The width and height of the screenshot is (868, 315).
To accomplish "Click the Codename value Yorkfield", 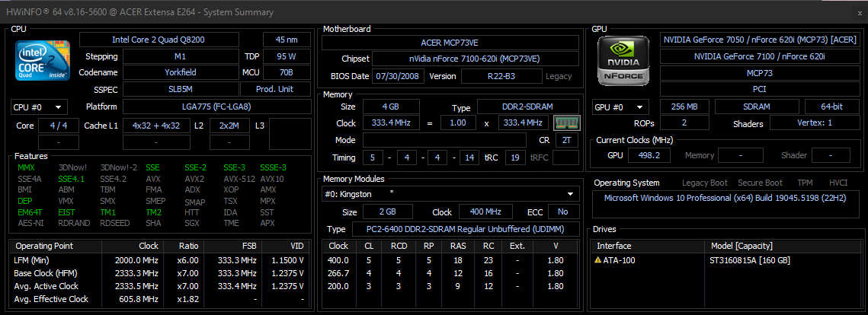I will [x=180, y=72].
